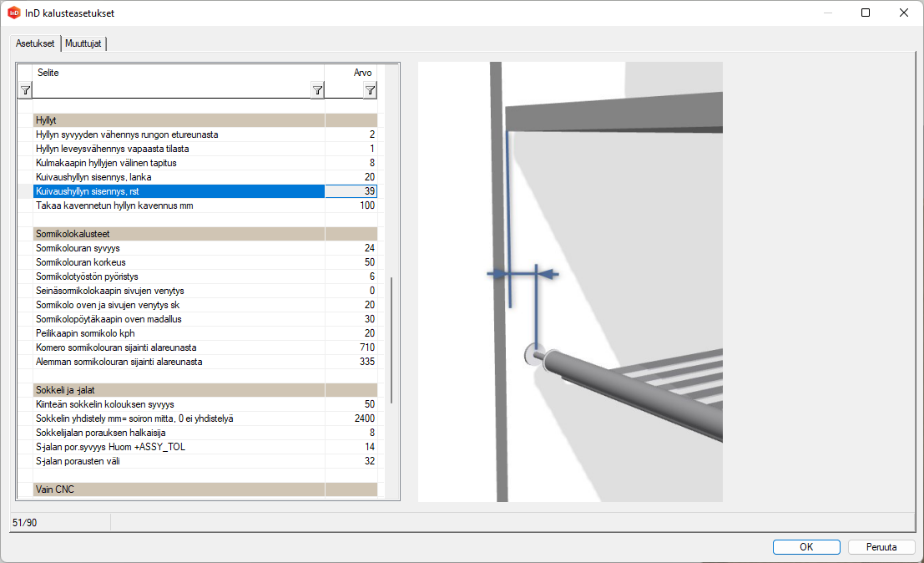
Task: Edit value 39 of Kuivaushyllyn sisennys, rst
Action: click(x=351, y=191)
